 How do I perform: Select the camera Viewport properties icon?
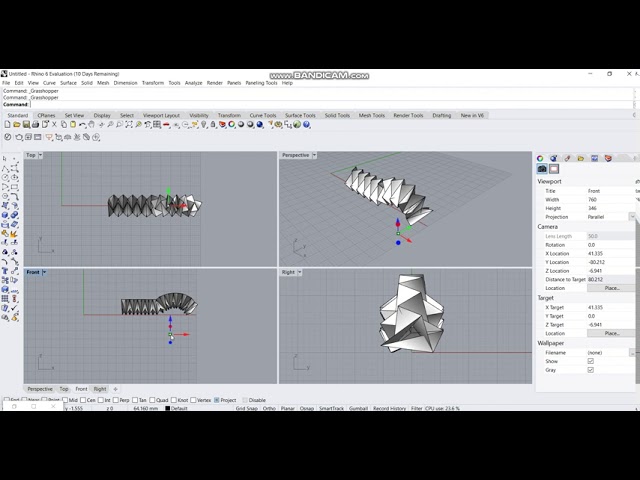pos(542,169)
